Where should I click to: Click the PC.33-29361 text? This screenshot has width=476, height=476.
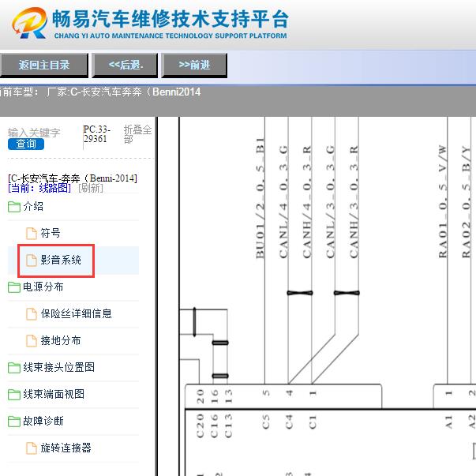pos(97,134)
